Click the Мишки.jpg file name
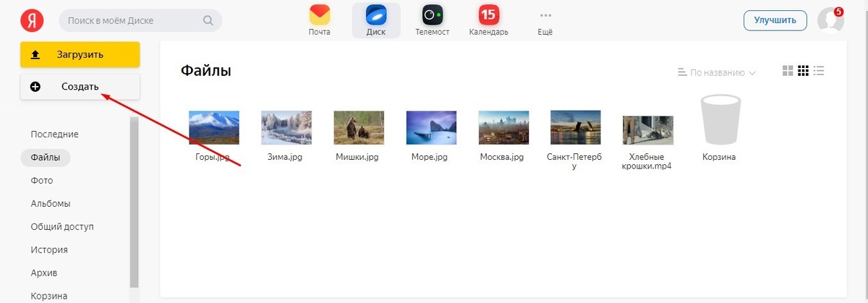 point(358,156)
